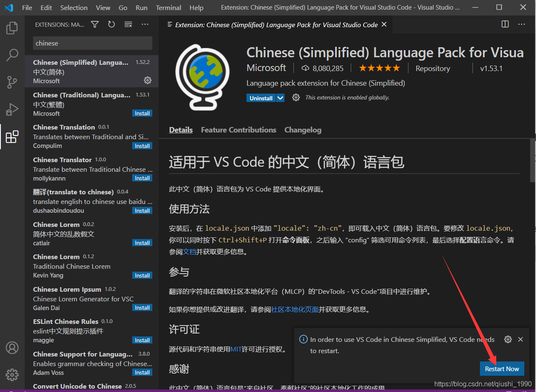Switch to the Feature Contributions tab
The width and height of the screenshot is (536, 392).
point(239,130)
